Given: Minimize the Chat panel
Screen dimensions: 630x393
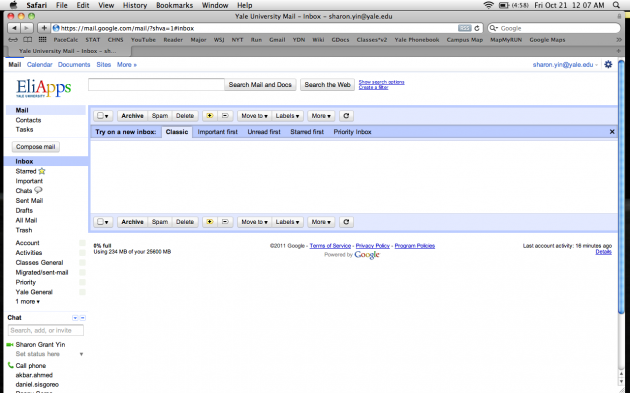Looking at the screenshot, I should click(x=83, y=318).
